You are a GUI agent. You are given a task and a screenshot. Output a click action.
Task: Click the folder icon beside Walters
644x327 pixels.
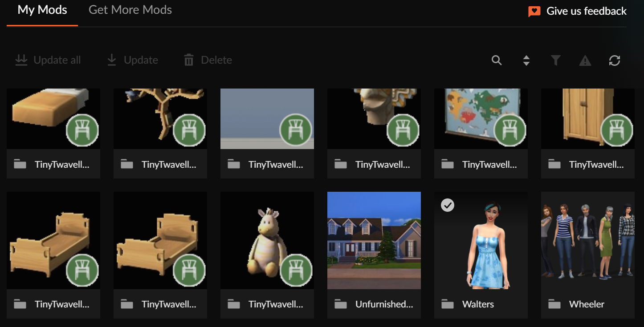tap(447, 304)
